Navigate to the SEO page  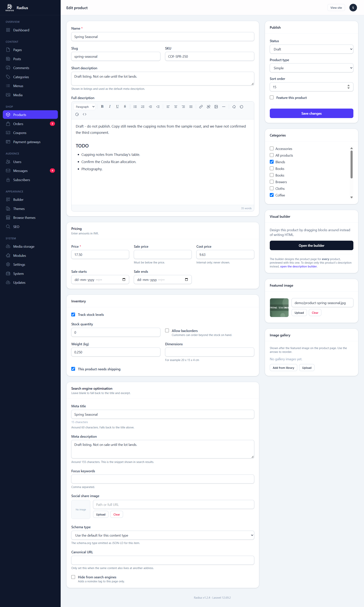coord(30,227)
